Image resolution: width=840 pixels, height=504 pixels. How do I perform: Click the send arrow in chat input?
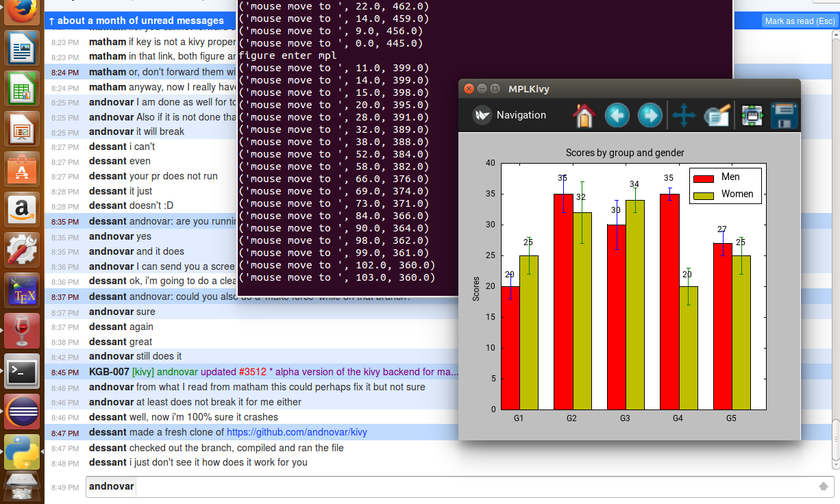pos(824,486)
